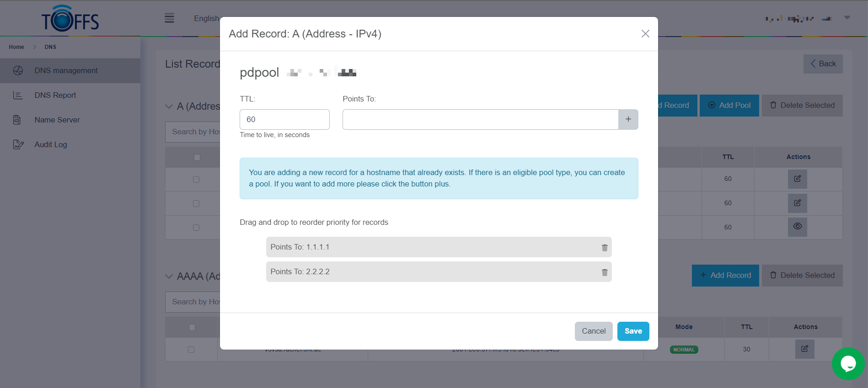Check the second A record row checkbox
Screen dimensions: 868x388
[x=196, y=203]
